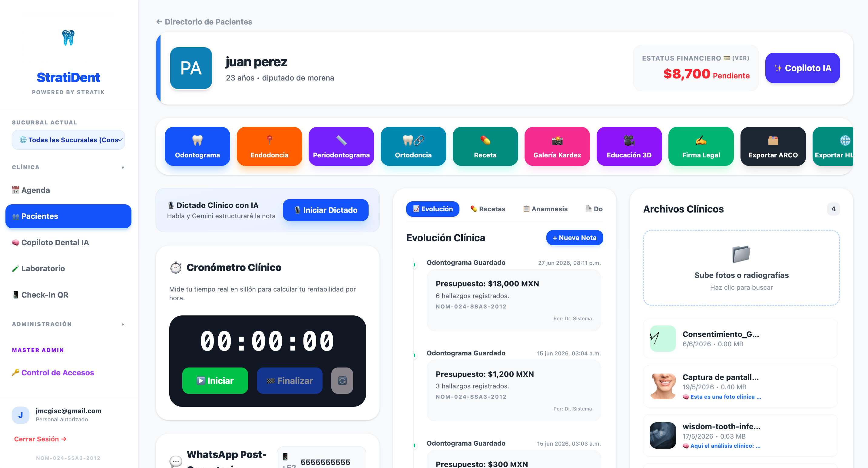This screenshot has width=868, height=468.
Task: Click the upload photos drop zone
Action: pos(741,268)
